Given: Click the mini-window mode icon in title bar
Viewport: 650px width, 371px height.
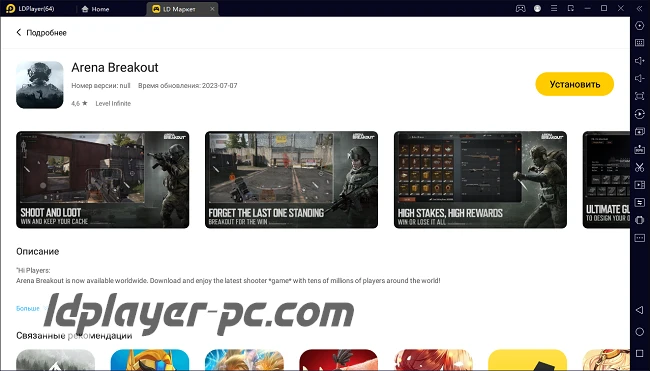Looking at the screenshot, I should (x=571, y=8).
